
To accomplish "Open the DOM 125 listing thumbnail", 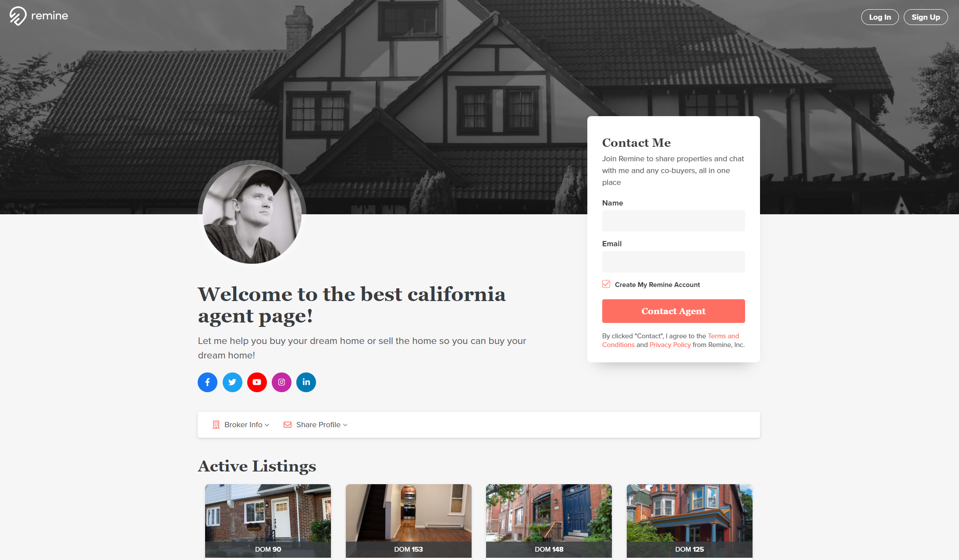I will coord(689,521).
